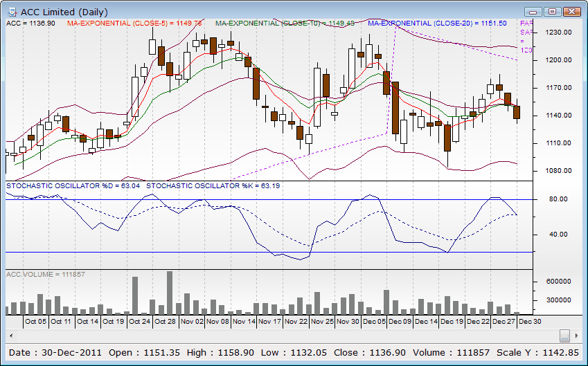This screenshot has height=366, width=588.
Task: Click the 80.00 level on stochastic axis
Action: point(558,199)
